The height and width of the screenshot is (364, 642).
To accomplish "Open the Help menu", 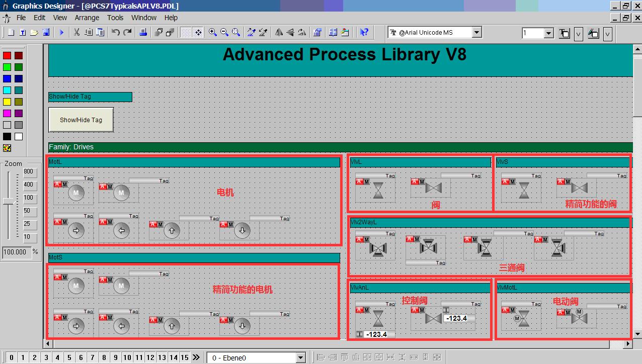I will (171, 18).
